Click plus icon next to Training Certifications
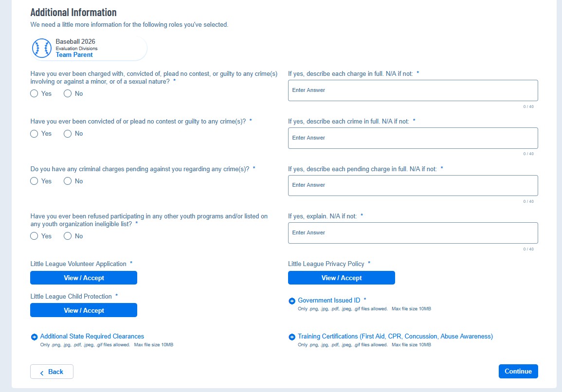Screen dimensions: 562x392 click(x=292, y=337)
